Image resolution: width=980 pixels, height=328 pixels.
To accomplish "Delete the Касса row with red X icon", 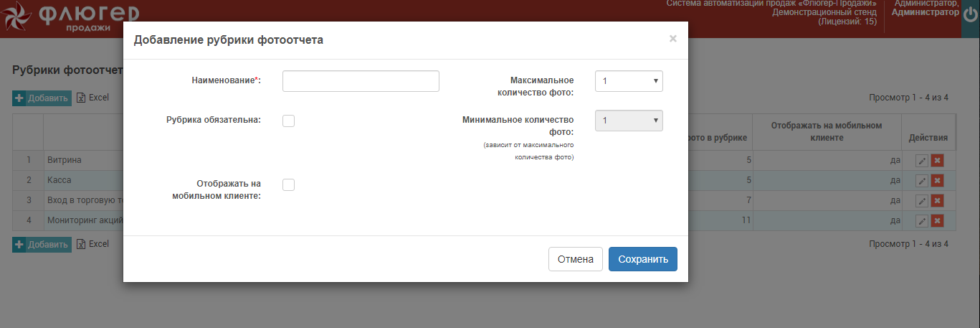I will (936, 181).
